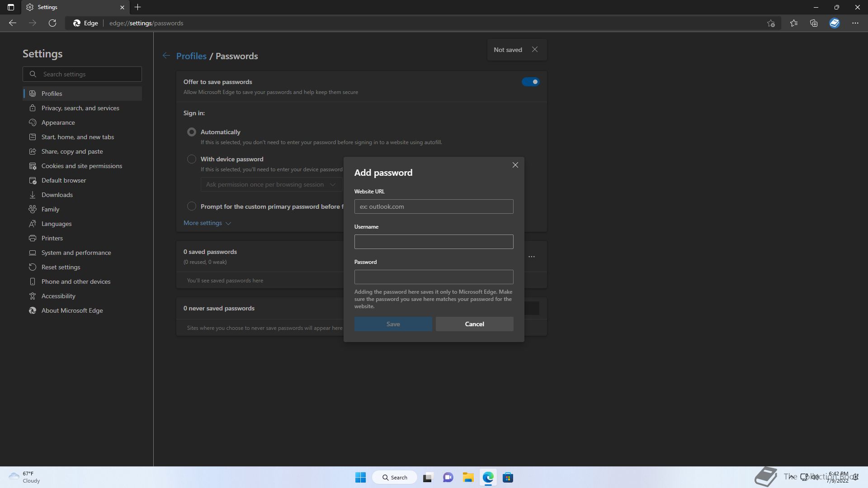The height and width of the screenshot is (488, 868).
Task: Open Privacy, search, and services settings
Action: (x=80, y=108)
